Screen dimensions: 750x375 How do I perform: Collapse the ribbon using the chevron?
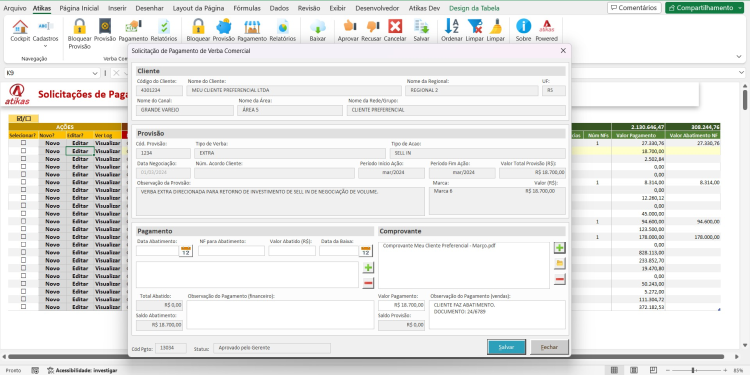[739, 56]
